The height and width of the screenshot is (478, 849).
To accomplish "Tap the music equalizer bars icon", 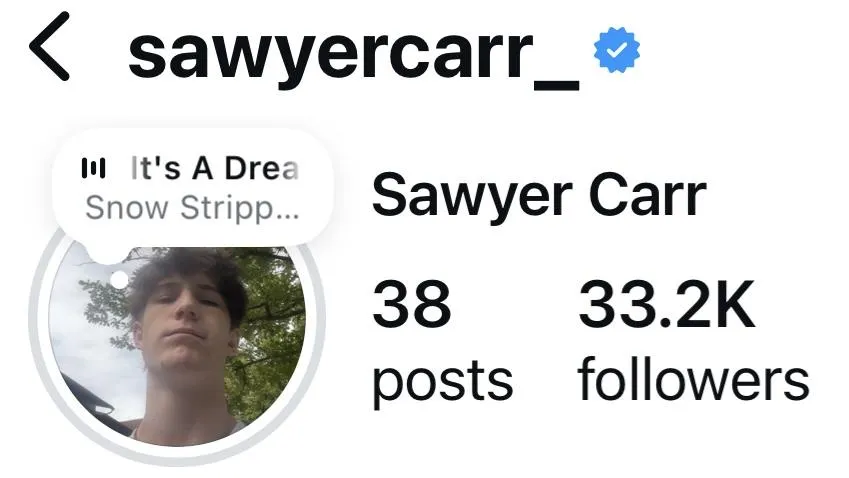I will 93,168.
